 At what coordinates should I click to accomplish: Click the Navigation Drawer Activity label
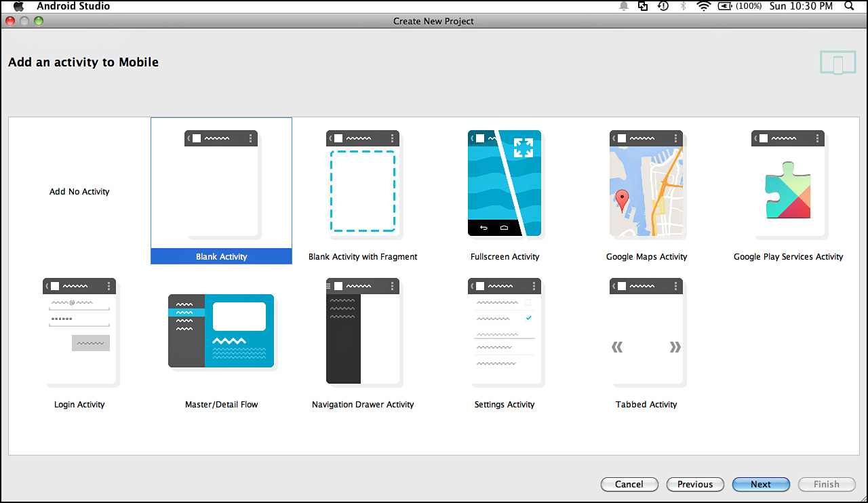363,405
